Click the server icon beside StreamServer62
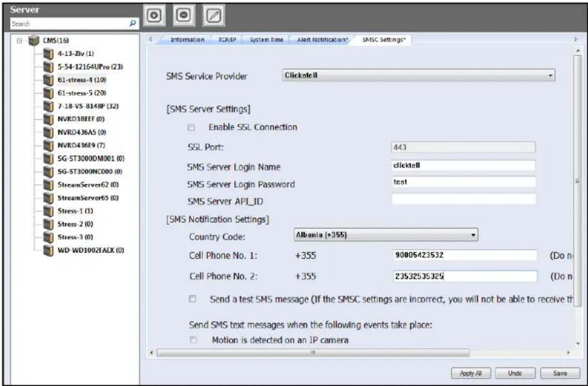Image resolution: width=588 pixels, height=386 pixels. point(49,185)
